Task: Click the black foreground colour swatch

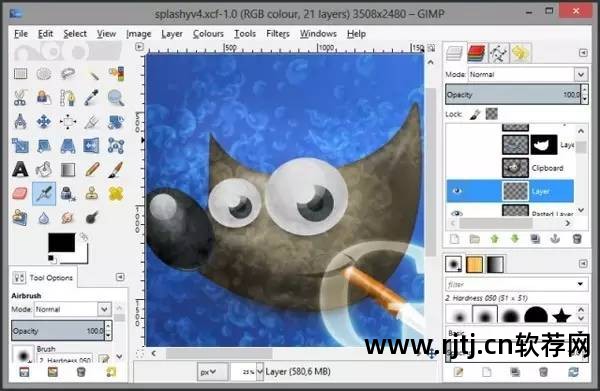Action: point(61,243)
